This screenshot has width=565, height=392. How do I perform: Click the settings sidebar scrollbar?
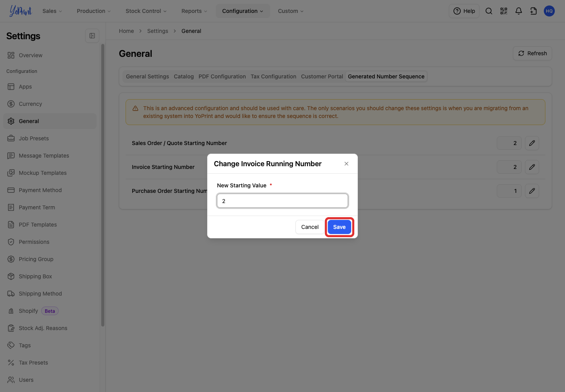103,185
